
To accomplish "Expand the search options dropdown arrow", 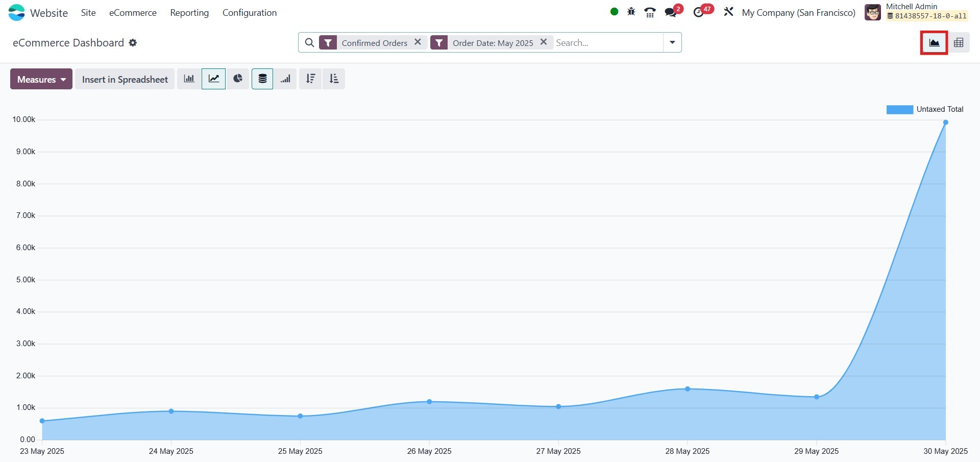I will pyautogui.click(x=672, y=42).
